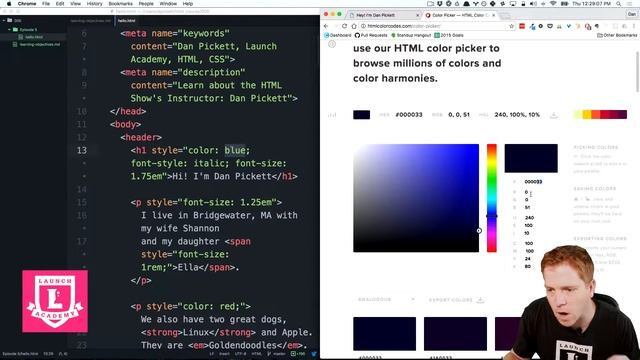This screenshot has width=640, height=360.
Task: Switch to the Color Picker browser tab
Action: coord(459,15)
